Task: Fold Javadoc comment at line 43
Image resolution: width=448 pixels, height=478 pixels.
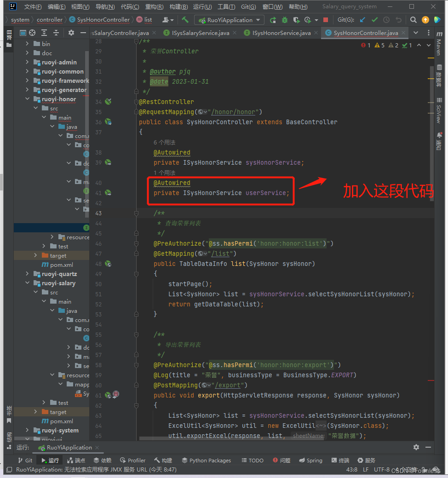Action: tap(136, 213)
